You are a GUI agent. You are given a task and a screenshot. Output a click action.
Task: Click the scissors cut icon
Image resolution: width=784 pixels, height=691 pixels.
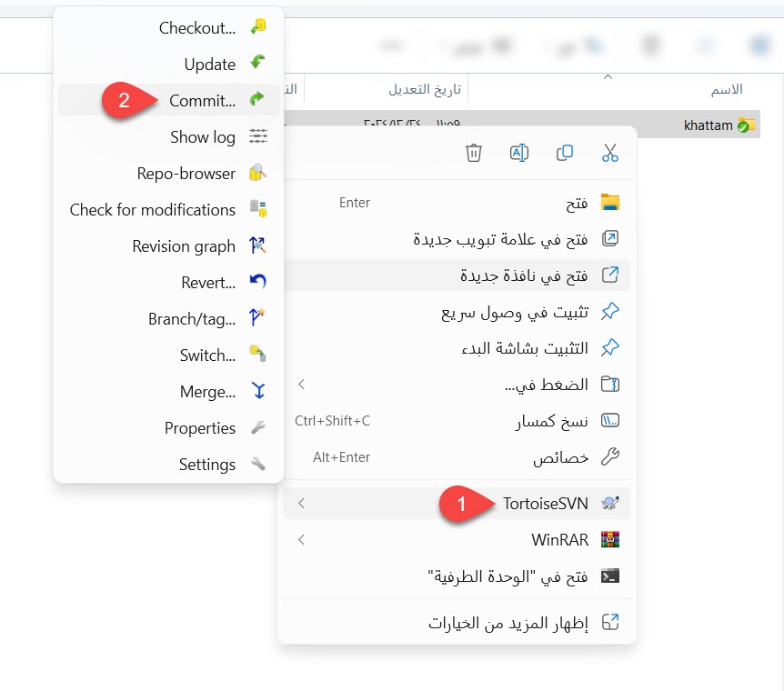point(610,153)
